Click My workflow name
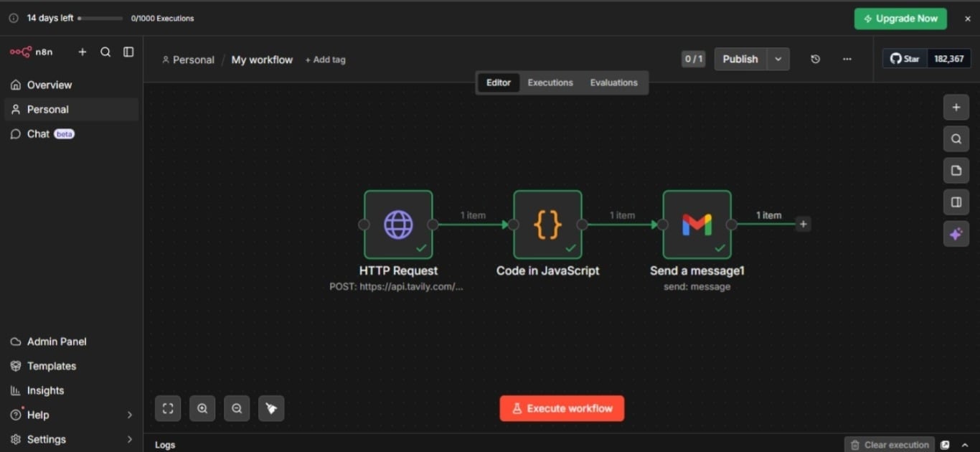 pyautogui.click(x=262, y=60)
